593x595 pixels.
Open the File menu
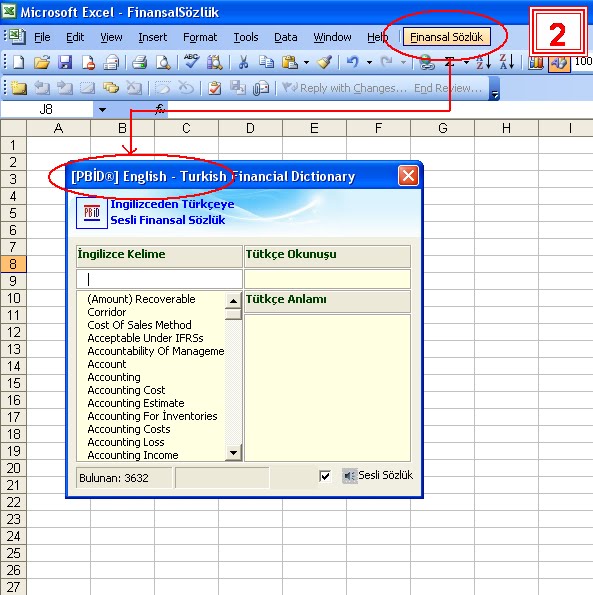pyautogui.click(x=42, y=37)
